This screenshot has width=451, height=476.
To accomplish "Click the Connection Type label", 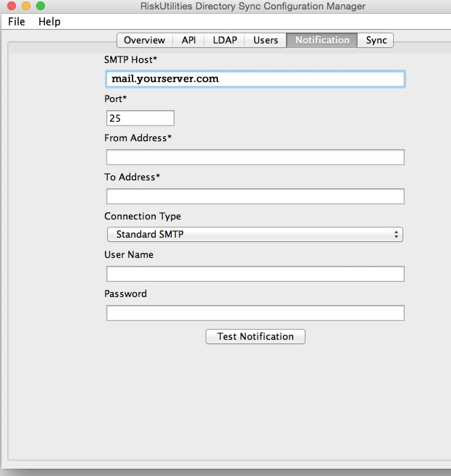I will [143, 216].
